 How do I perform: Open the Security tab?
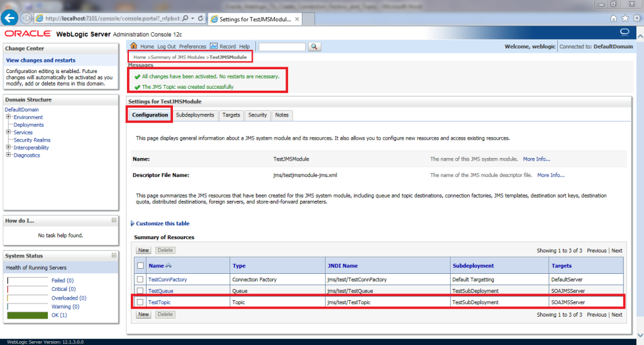[x=257, y=115]
